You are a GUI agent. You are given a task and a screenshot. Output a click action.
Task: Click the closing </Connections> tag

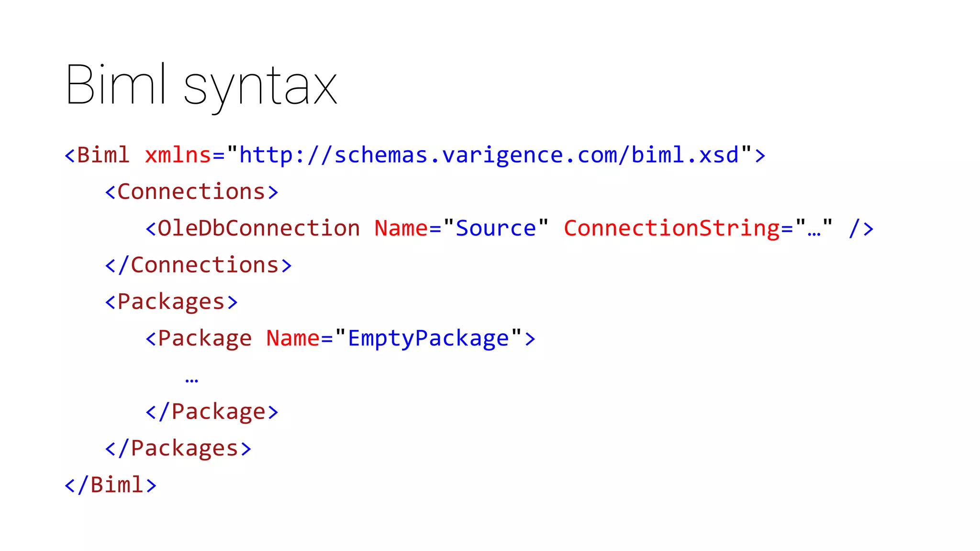coord(198,265)
